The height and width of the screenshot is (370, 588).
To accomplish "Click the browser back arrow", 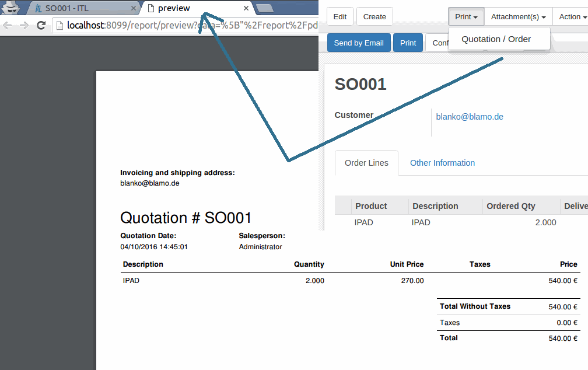I will [x=8, y=25].
